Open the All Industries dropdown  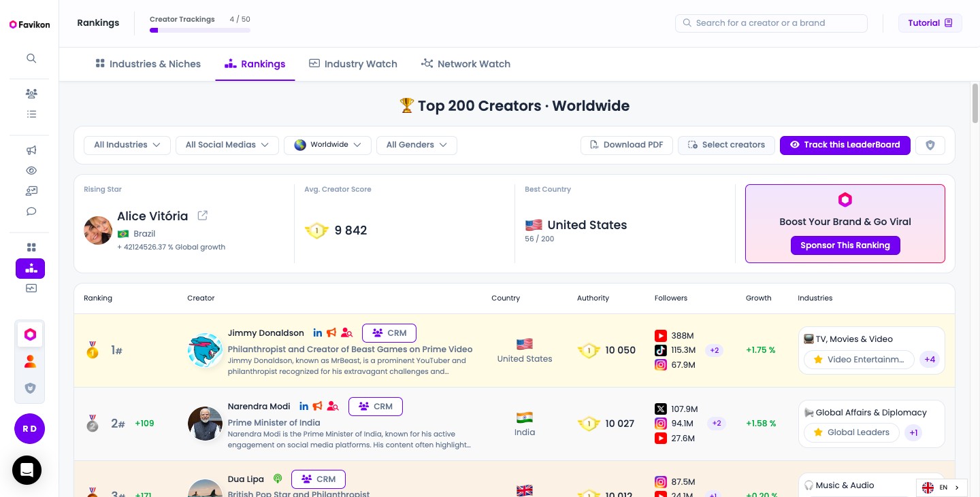pos(127,145)
